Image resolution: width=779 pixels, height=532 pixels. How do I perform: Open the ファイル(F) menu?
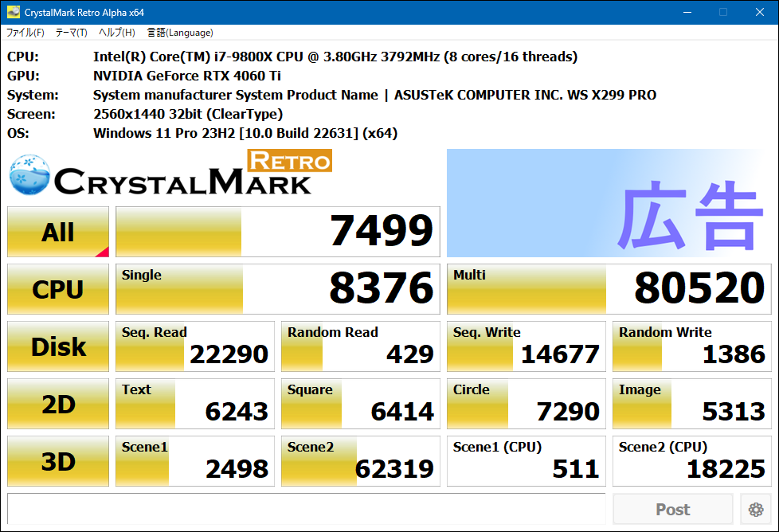click(x=25, y=33)
